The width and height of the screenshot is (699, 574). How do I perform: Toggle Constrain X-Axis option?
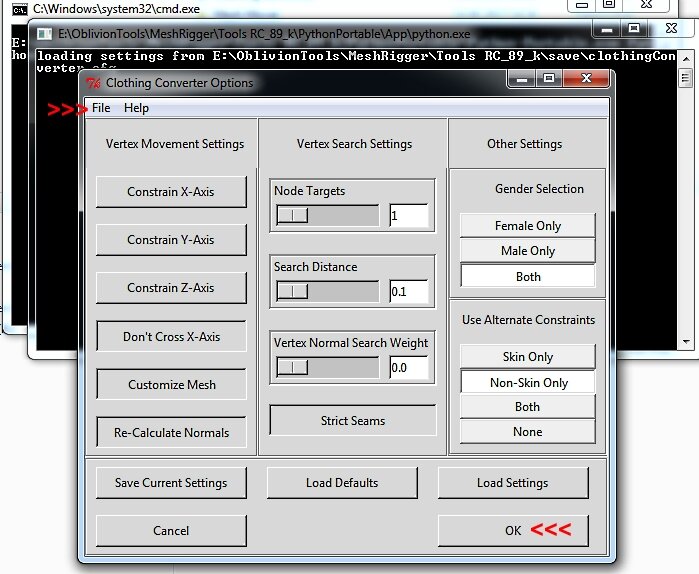pos(171,192)
